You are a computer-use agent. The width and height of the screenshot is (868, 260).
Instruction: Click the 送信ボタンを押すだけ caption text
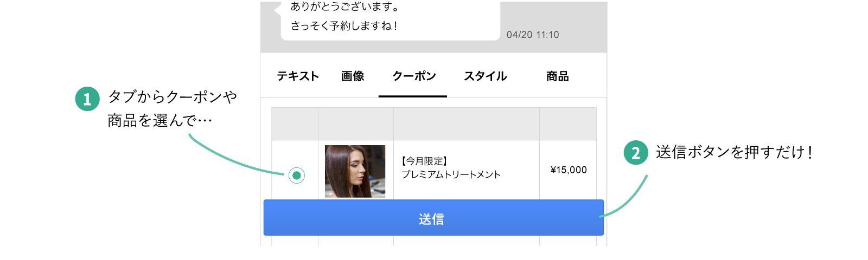click(734, 152)
